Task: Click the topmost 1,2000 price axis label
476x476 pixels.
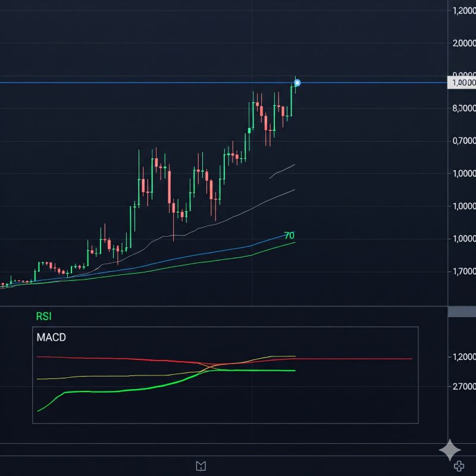Action: [x=464, y=10]
